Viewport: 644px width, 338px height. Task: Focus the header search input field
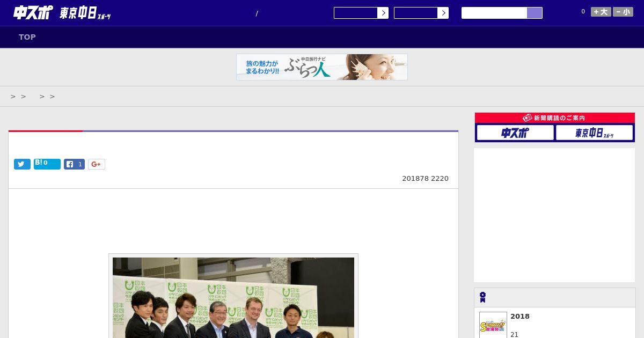pyautogui.click(x=494, y=13)
